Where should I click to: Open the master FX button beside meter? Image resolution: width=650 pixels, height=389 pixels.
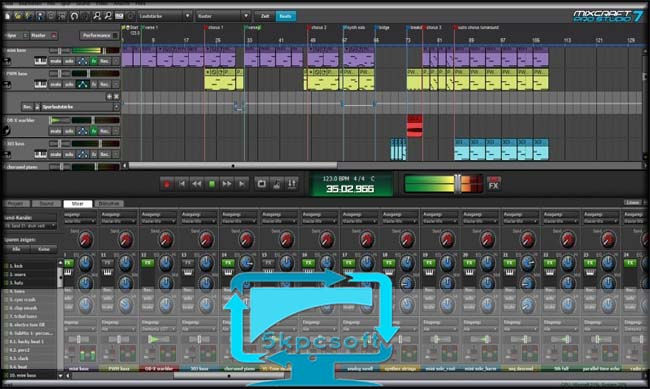tap(494, 184)
